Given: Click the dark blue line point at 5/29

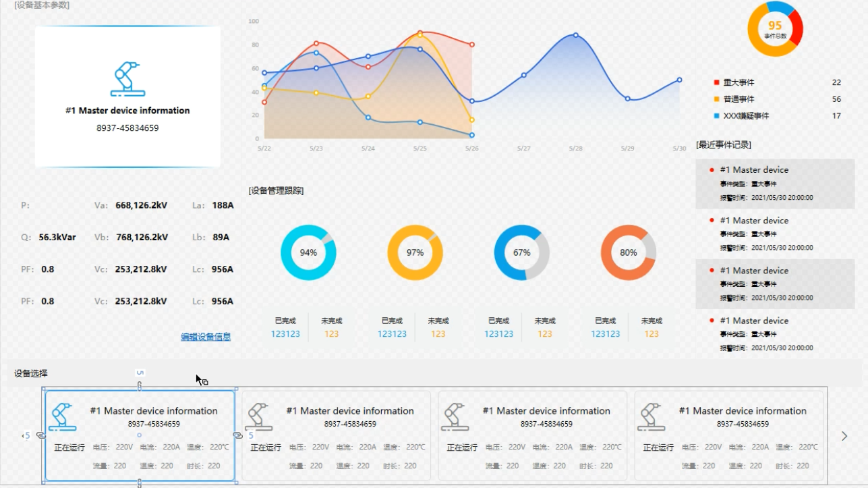Looking at the screenshot, I should point(627,99).
